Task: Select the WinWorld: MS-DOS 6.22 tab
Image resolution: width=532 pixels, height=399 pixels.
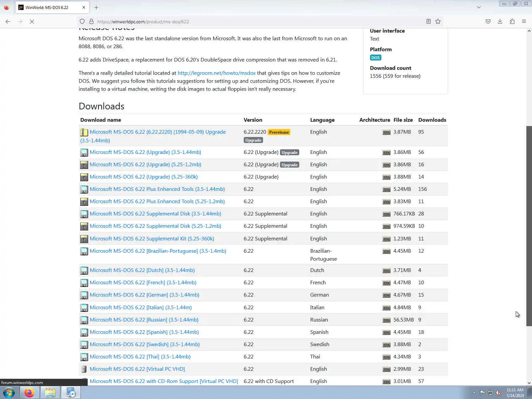Action: [x=52, y=7]
